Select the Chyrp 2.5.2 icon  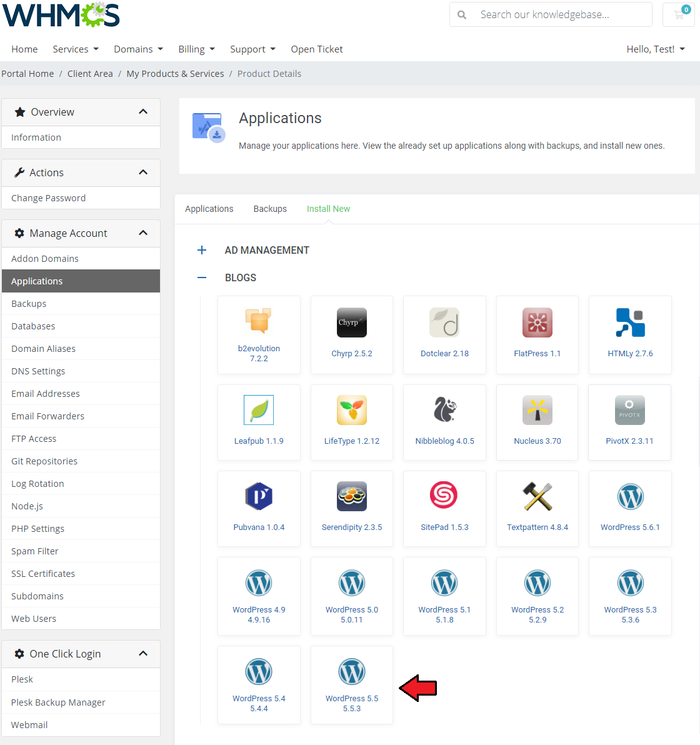352,322
